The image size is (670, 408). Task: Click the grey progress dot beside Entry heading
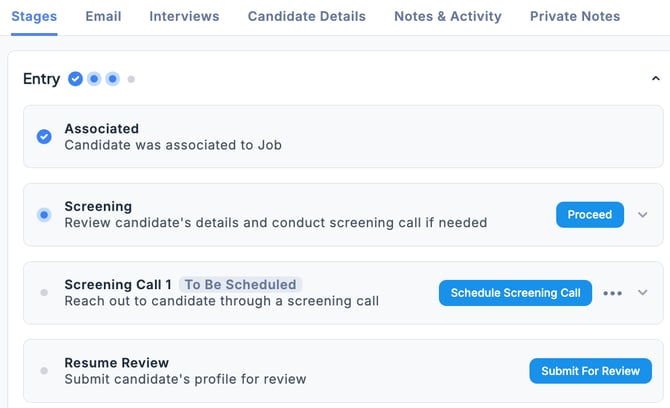131,79
